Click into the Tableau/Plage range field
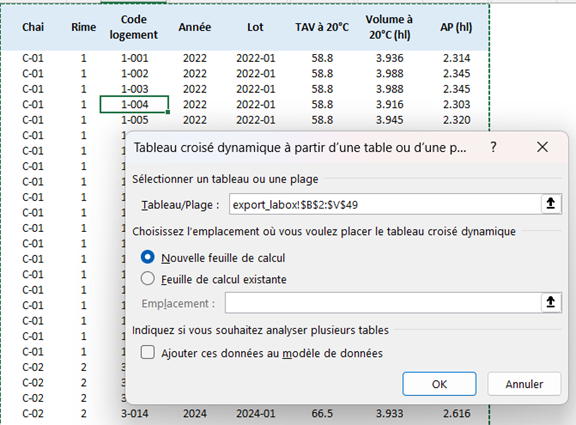This screenshot has height=425, width=576. [385, 204]
